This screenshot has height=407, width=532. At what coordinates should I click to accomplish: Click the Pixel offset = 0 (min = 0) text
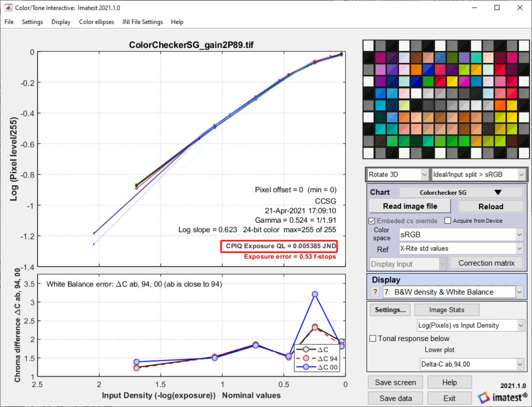coord(296,190)
